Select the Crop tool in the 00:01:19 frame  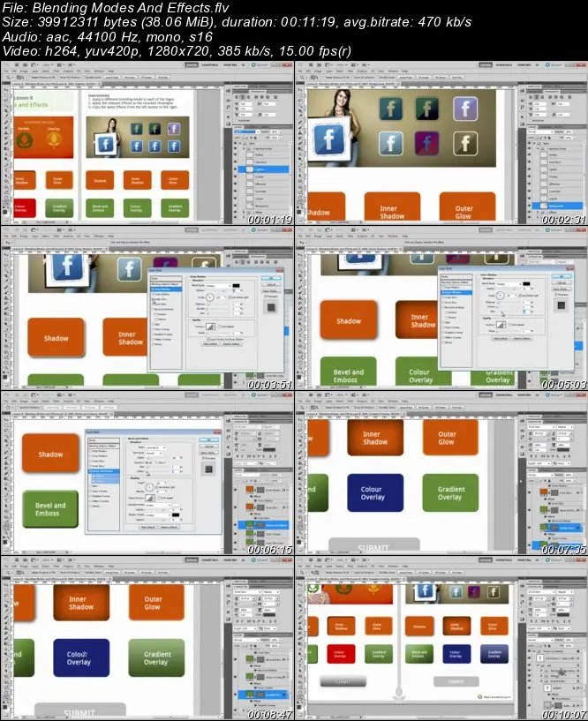(6, 110)
